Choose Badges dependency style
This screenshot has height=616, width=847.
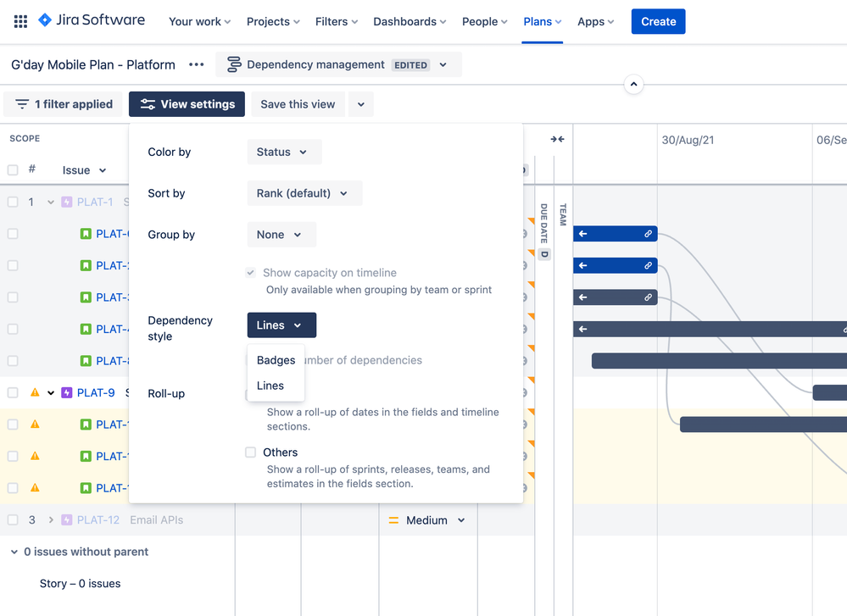(x=276, y=360)
